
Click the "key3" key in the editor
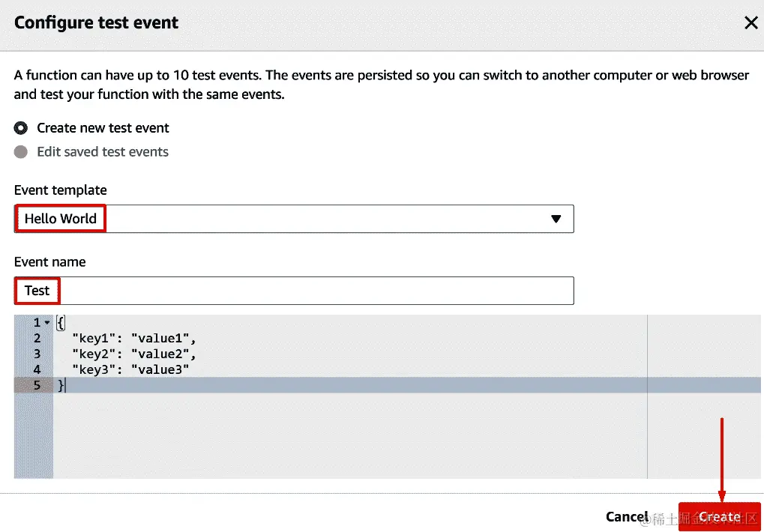94,369
